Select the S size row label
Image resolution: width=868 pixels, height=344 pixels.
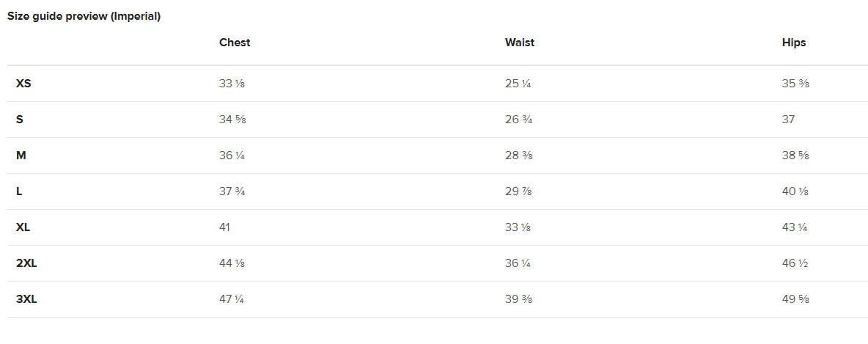20,120
